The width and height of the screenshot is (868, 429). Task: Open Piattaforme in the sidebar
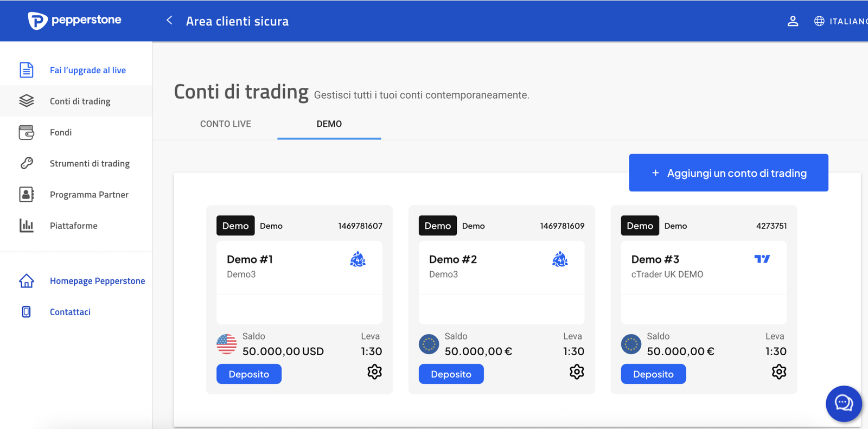pos(74,226)
